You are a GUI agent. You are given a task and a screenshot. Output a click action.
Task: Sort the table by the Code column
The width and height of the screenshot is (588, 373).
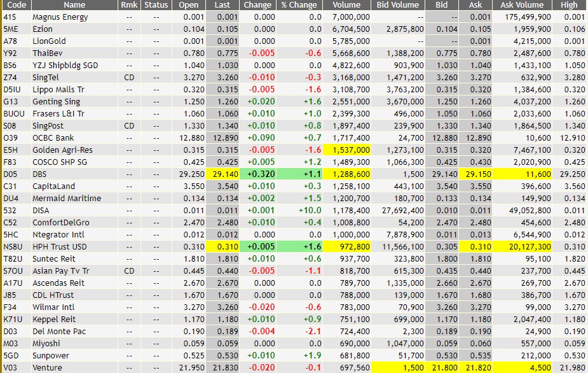pos(17,5)
